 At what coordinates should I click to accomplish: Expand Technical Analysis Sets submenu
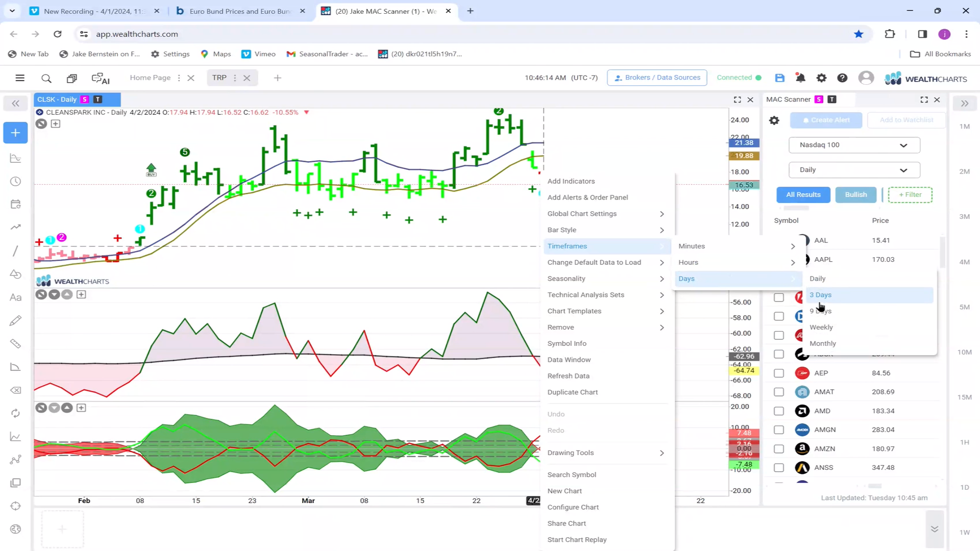coord(606,295)
